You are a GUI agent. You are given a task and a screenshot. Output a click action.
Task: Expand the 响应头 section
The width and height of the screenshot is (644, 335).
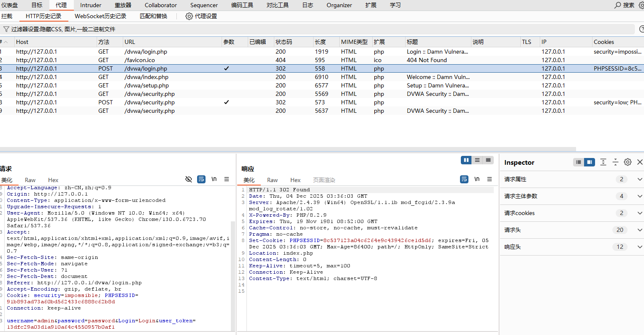point(639,247)
